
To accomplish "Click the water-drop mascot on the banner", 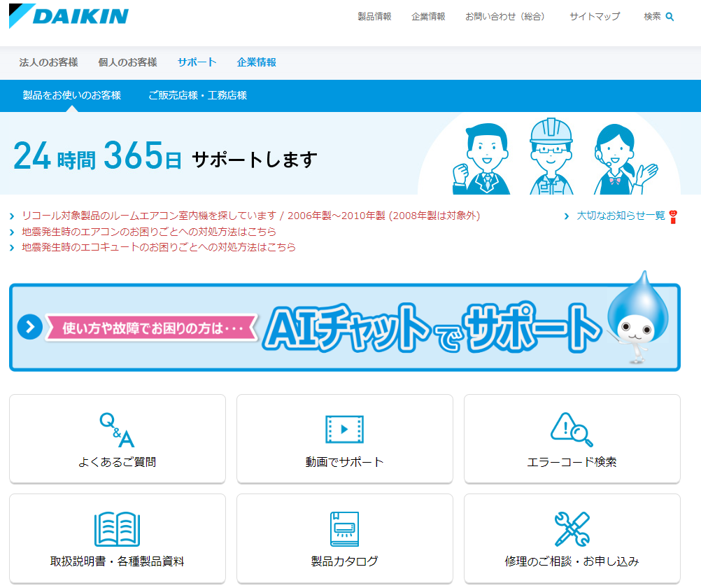I will 637,317.
